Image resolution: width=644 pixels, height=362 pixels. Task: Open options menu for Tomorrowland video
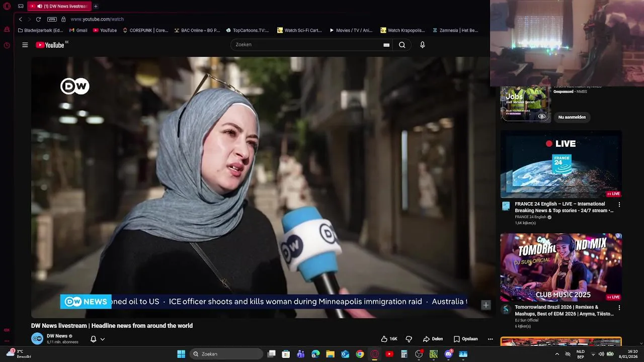619,308
